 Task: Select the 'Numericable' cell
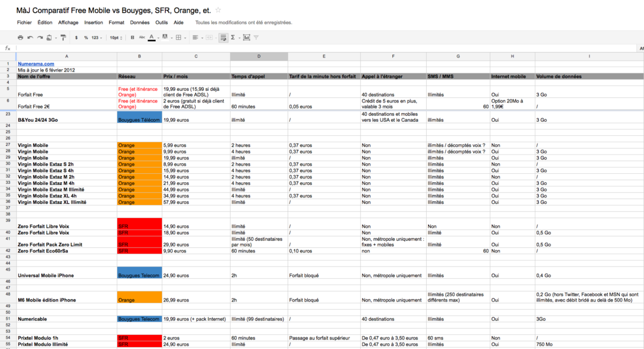tap(67, 319)
